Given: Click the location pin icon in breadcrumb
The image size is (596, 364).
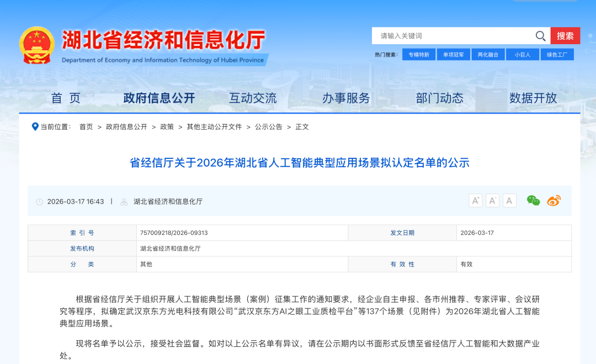Looking at the screenshot, I should (x=35, y=127).
